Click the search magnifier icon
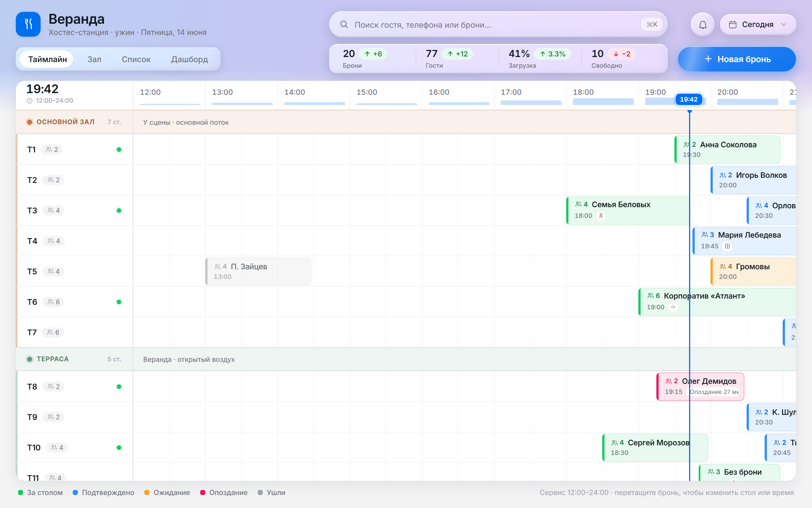This screenshot has height=508, width=812. click(x=344, y=25)
